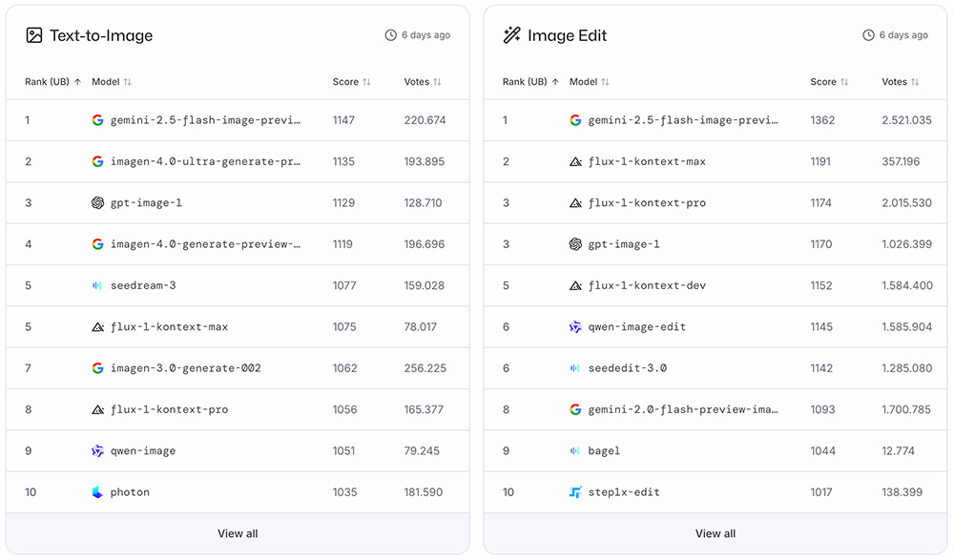Sort Image Edit table by Rank (UB) arrow

(555, 82)
